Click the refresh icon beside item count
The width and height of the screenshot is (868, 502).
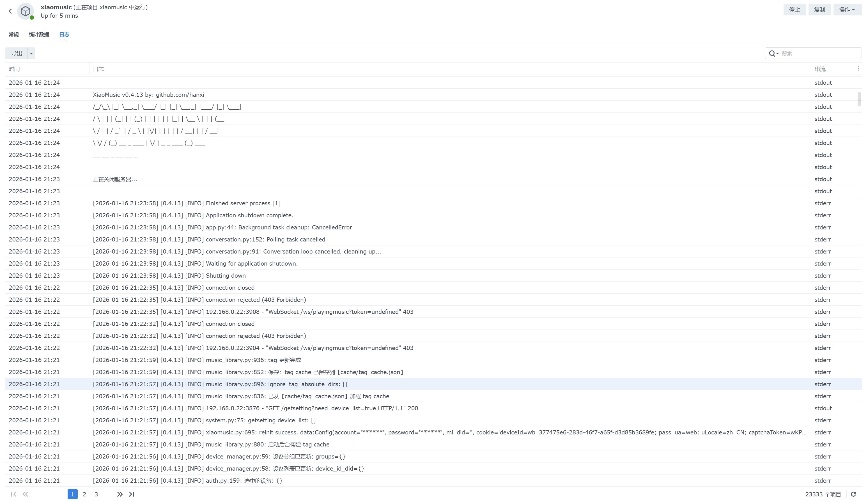(x=853, y=494)
